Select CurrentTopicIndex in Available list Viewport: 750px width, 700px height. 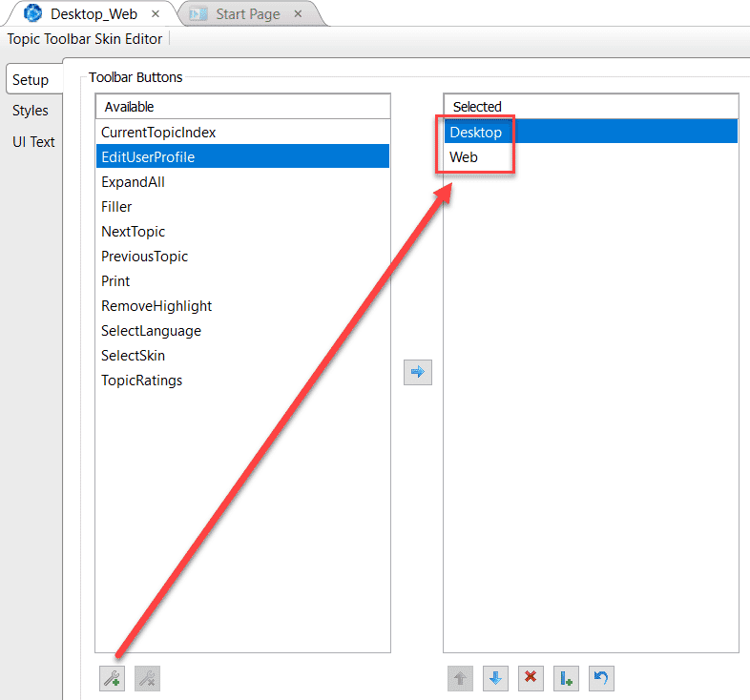point(243,132)
